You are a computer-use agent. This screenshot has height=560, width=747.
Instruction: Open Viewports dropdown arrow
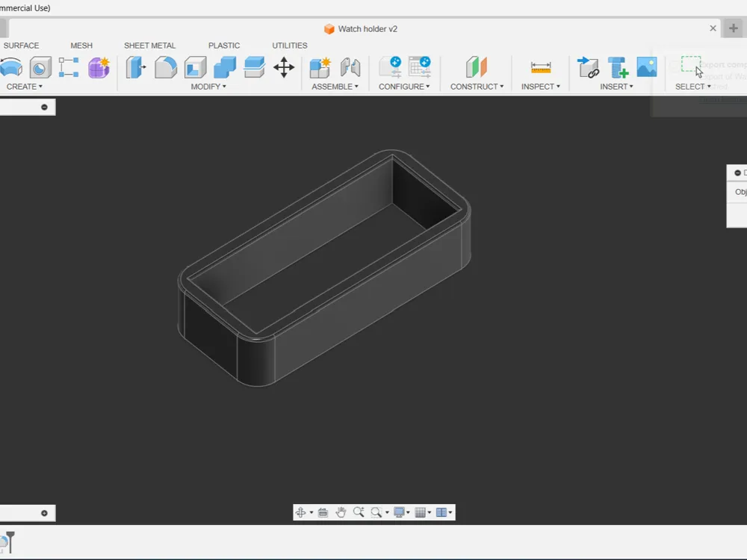[450, 513]
